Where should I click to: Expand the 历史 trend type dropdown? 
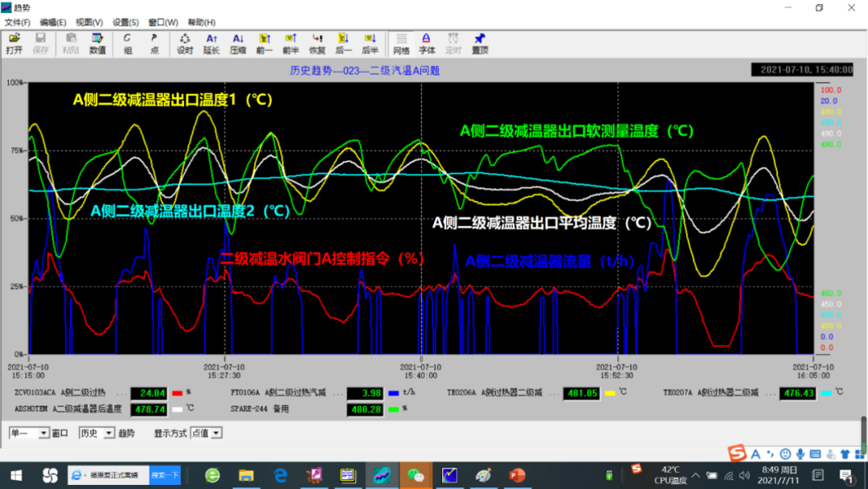click(x=109, y=433)
